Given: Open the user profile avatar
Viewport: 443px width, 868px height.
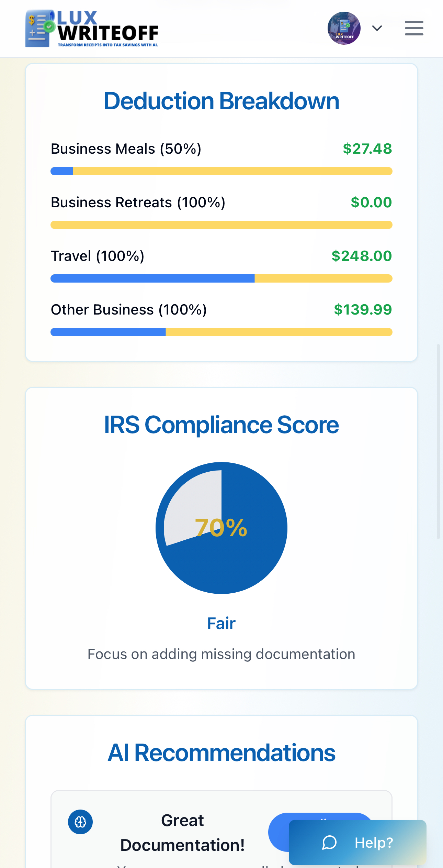Looking at the screenshot, I should point(344,28).
